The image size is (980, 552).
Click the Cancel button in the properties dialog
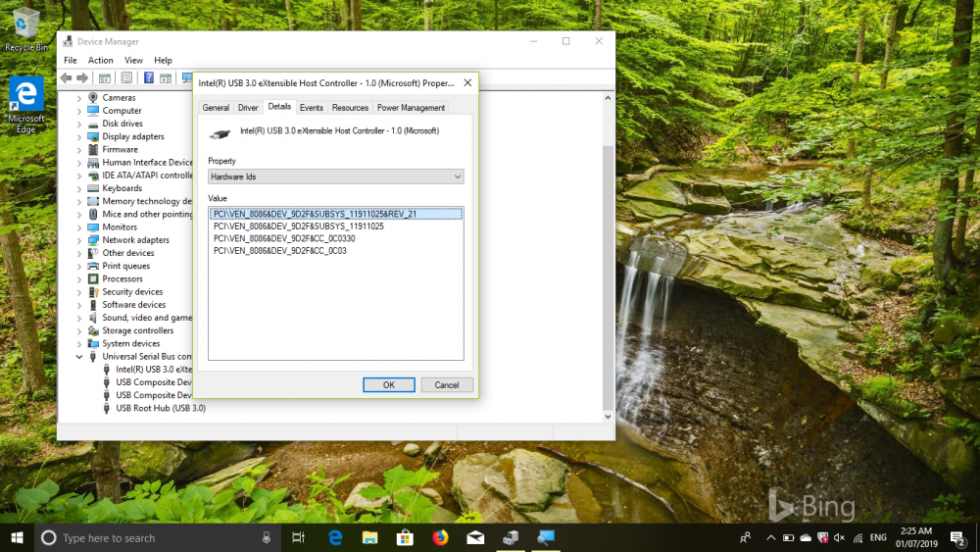tap(446, 385)
